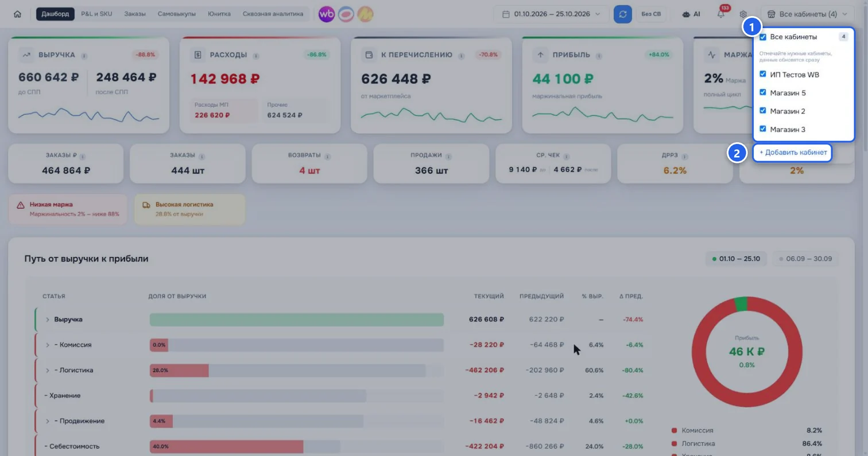The height and width of the screenshot is (456, 868).
Task: Open the Самовыкупы tab
Action: (177, 14)
